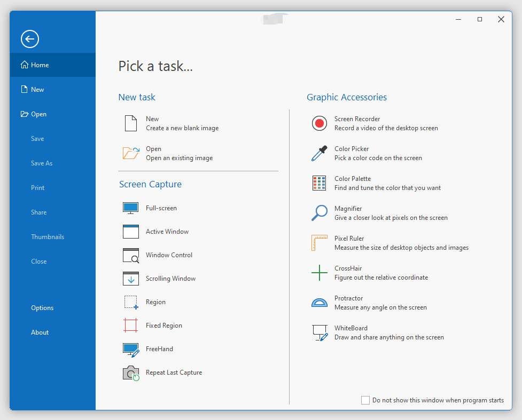Click the Full-screen capture monitor icon
The image size is (522, 420).
(130, 208)
